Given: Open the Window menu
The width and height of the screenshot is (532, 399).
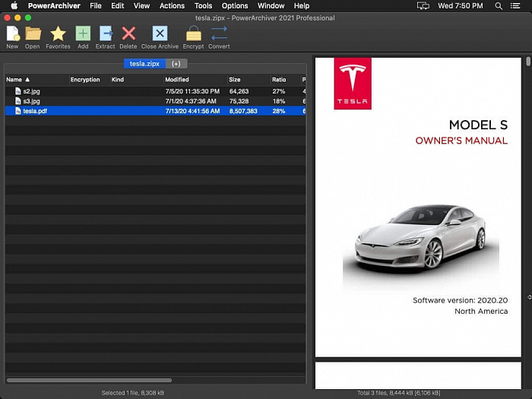Looking at the screenshot, I should 271,6.
